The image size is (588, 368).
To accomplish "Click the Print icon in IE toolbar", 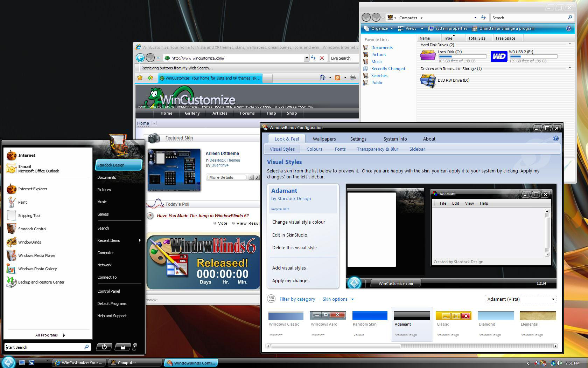I will 353,77.
